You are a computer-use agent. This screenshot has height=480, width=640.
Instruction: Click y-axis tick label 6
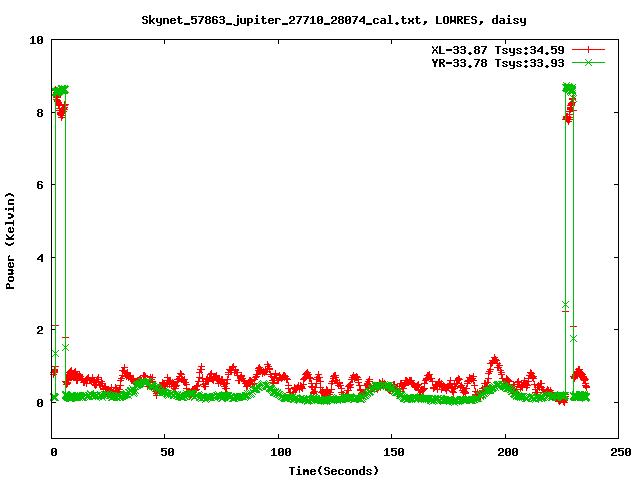pos(40,185)
